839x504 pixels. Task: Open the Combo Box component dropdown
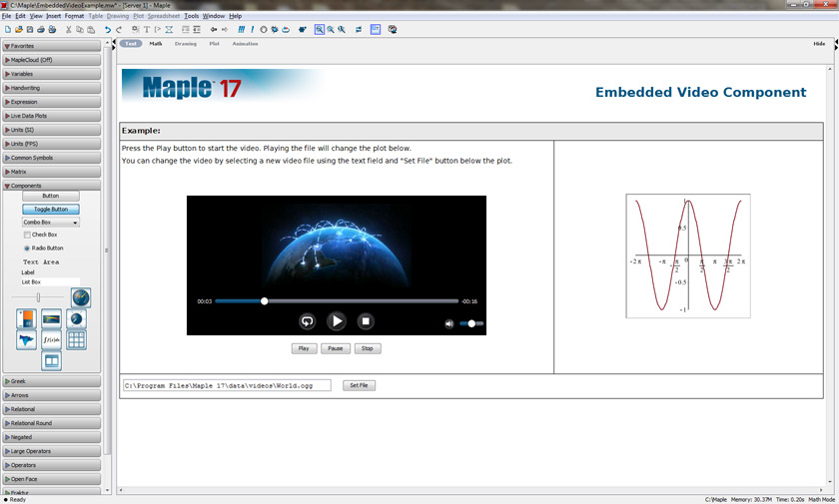(x=51, y=222)
